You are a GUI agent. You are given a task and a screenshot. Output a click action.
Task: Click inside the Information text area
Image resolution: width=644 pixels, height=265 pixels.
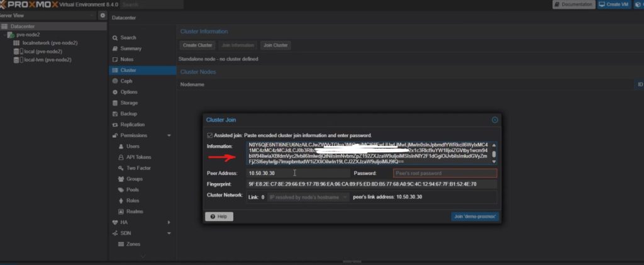tap(369, 153)
